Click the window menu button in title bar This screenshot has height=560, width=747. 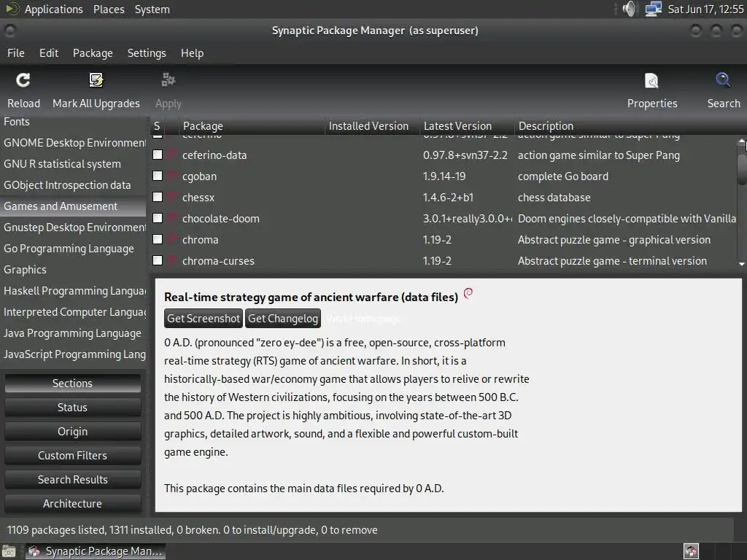[x=9, y=31]
